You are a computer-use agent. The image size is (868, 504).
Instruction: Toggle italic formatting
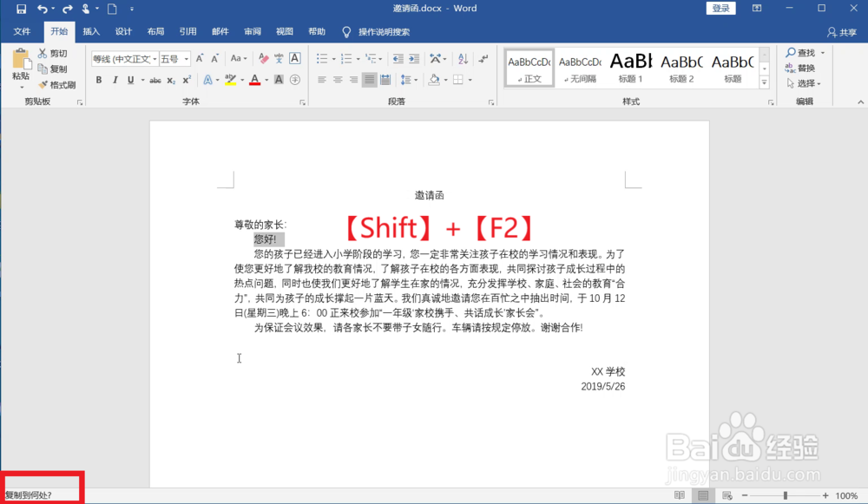[x=115, y=80]
